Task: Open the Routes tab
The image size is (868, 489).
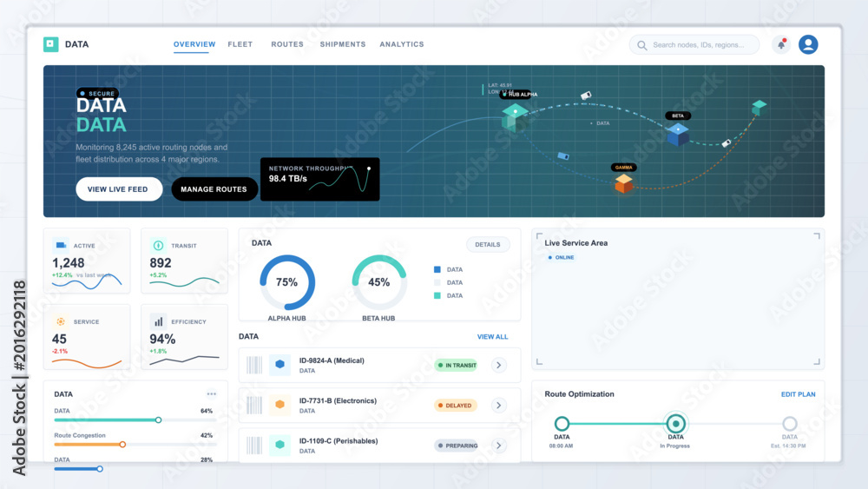Action: 287,44
